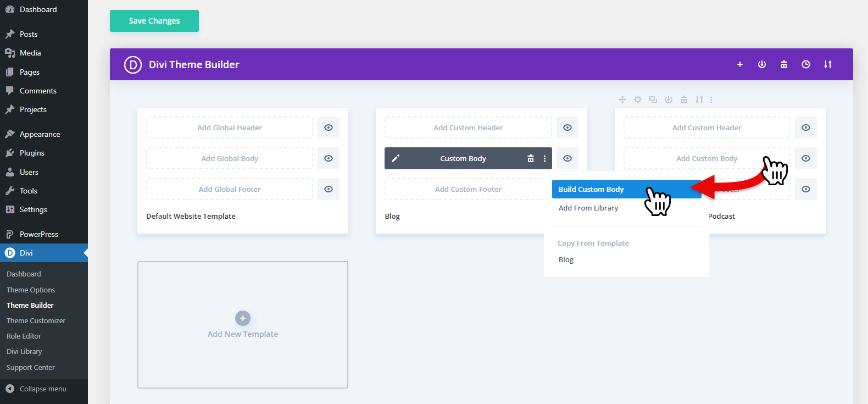Toggle visibility of the Global Body

pyautogui.click(x=329, y=158)
